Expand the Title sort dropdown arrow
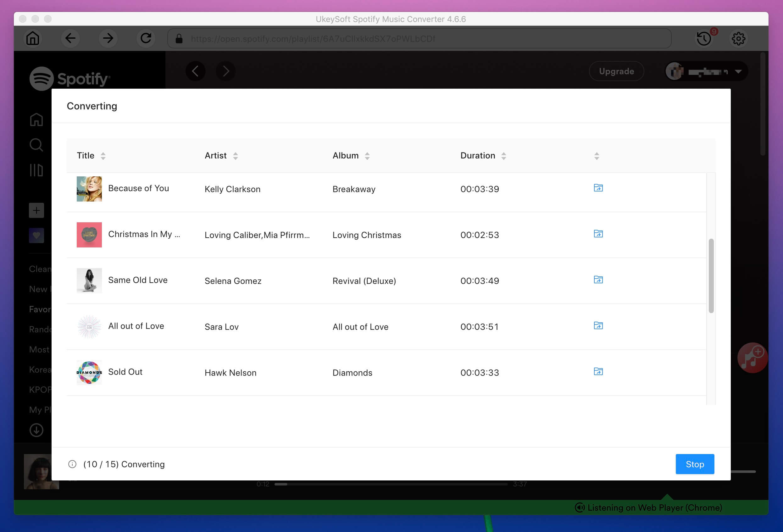The width and height of the screenshot is (783, 532). pyautogui.click(x=103, y=156)
